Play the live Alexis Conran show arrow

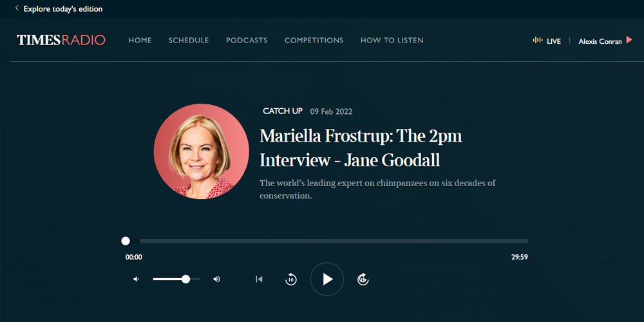pos(629,41)
